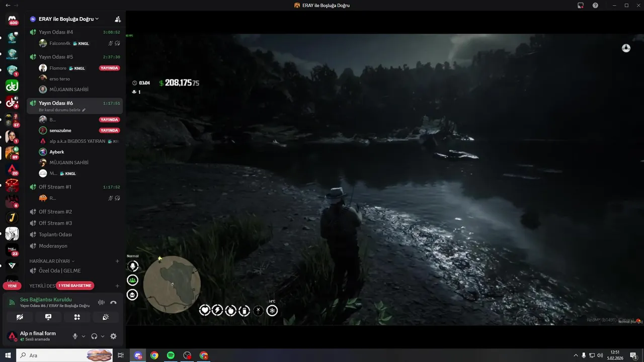Watch Flomore's YAYINDA stream badge
The height and width of the screenshot is (362, 644).
(x=110, y=68)
